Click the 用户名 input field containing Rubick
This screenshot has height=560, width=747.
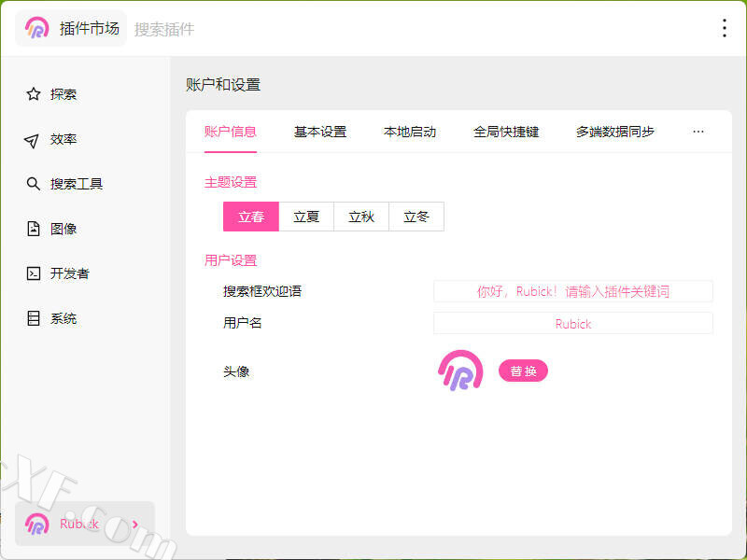point(573,323)
